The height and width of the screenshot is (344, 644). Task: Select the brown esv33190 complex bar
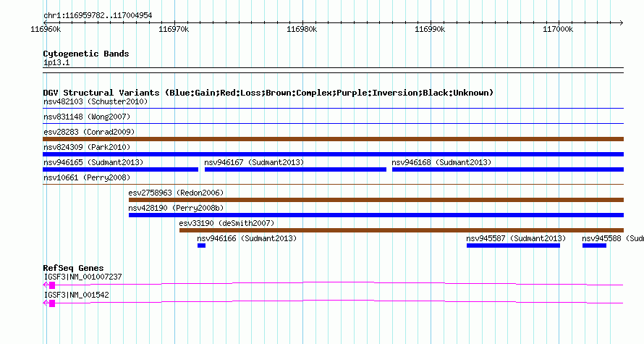[x=402, y=230]
